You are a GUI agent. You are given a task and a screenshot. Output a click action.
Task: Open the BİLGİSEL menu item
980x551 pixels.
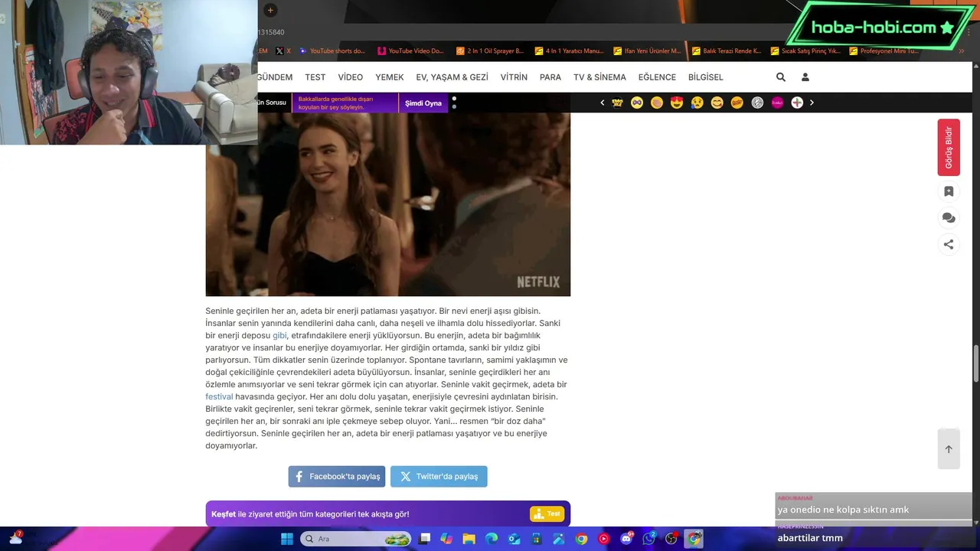(x=706, y=77)
